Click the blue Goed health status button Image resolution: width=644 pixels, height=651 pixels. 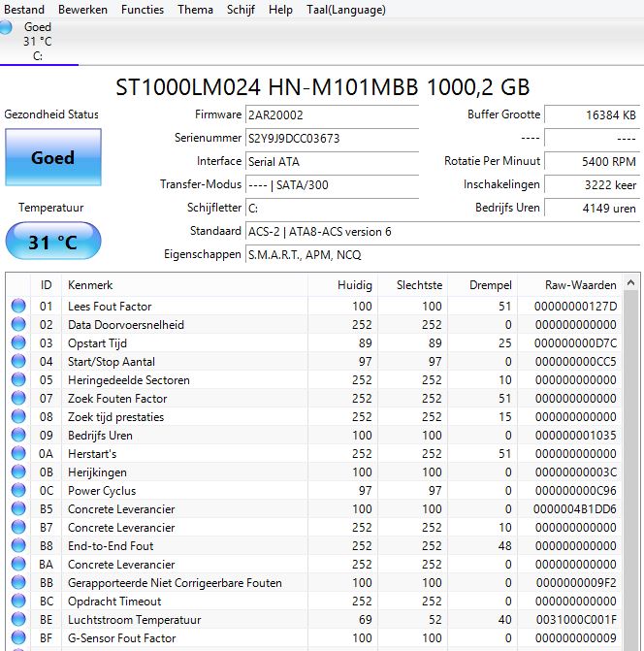(x=52, y=158)
